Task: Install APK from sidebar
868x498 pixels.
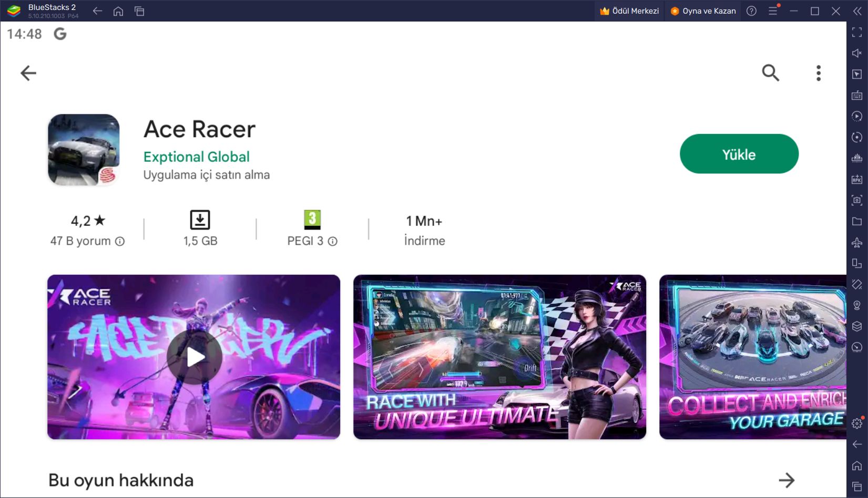Action: coord(857,179)
